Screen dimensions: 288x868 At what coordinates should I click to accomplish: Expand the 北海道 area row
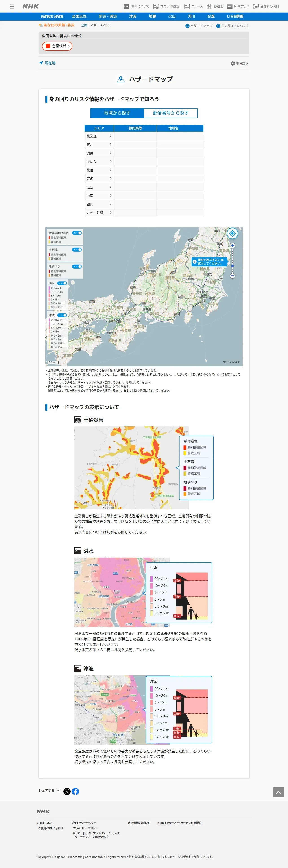tap(99, 136)
